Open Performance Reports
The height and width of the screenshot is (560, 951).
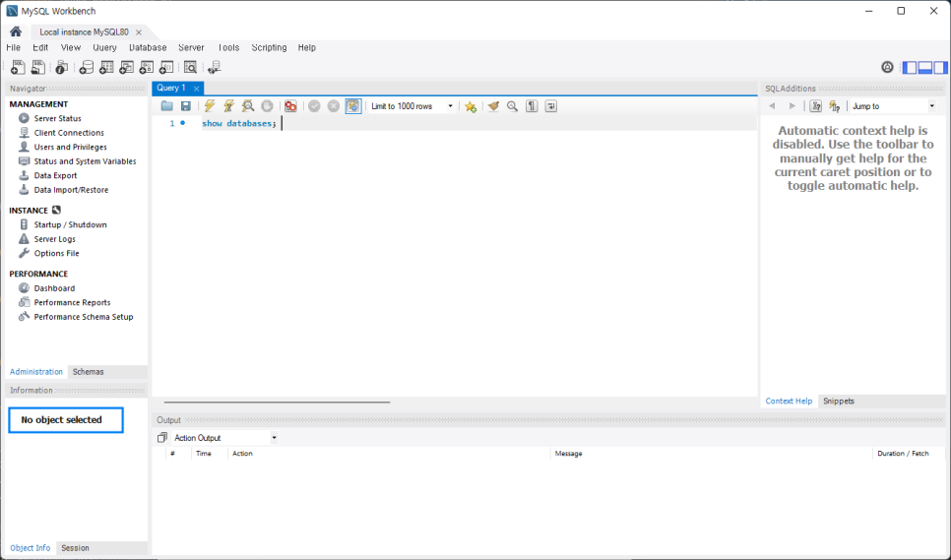coord(72,302)
